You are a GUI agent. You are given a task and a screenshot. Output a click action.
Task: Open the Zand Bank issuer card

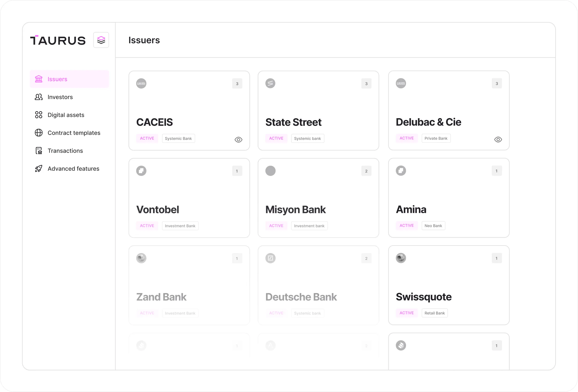coord(189,285)
